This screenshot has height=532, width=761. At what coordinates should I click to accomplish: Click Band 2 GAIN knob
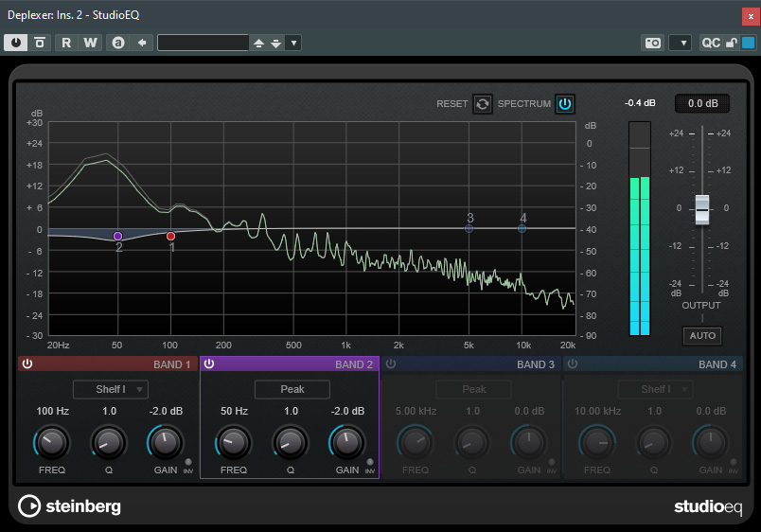(x=347, y=443)
